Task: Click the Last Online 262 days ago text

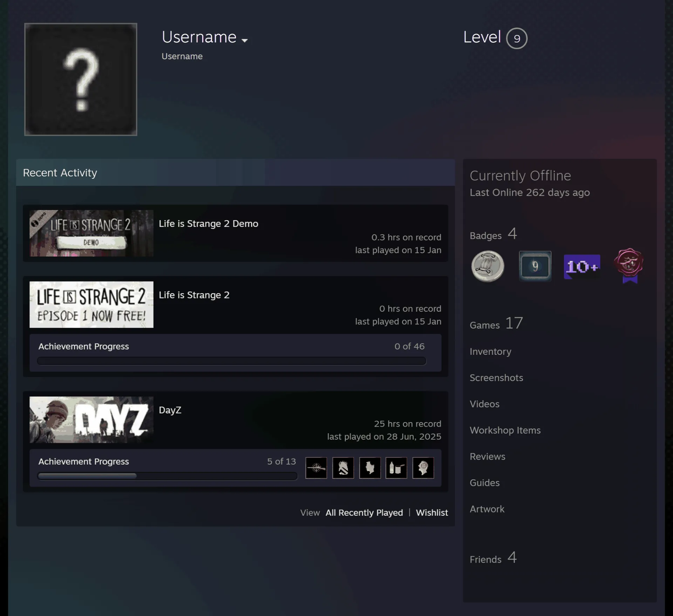Action: (x=530, y=193)
